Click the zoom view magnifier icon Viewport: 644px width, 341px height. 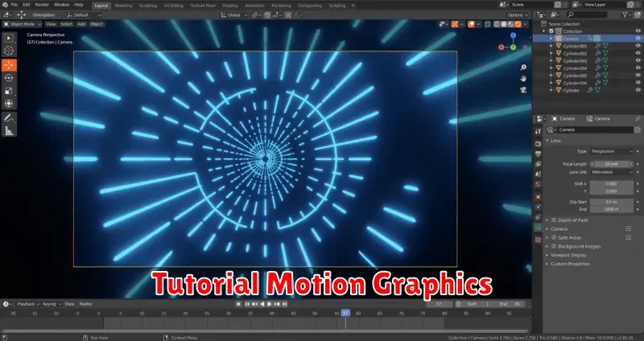click(x=523, y=68)
